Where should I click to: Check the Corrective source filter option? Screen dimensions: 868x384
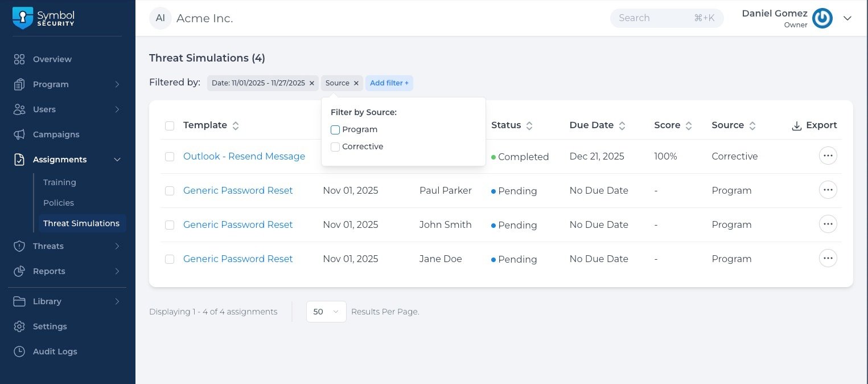click(335, 147)
